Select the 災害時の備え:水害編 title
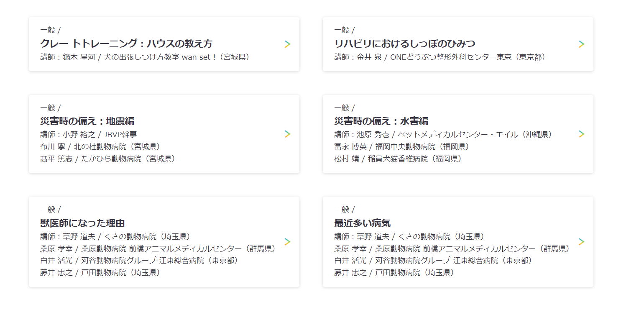The width and height of the screenshot is (644, 333). click(x=381, y=121)
